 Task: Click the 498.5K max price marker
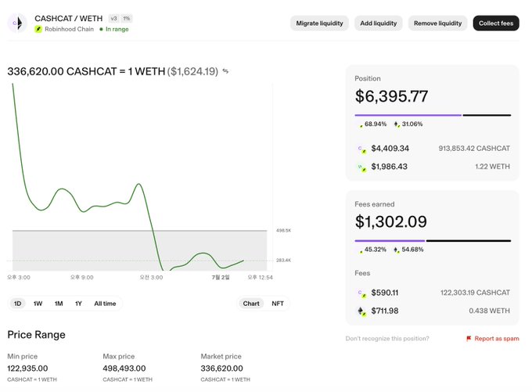tap(284, 231)
